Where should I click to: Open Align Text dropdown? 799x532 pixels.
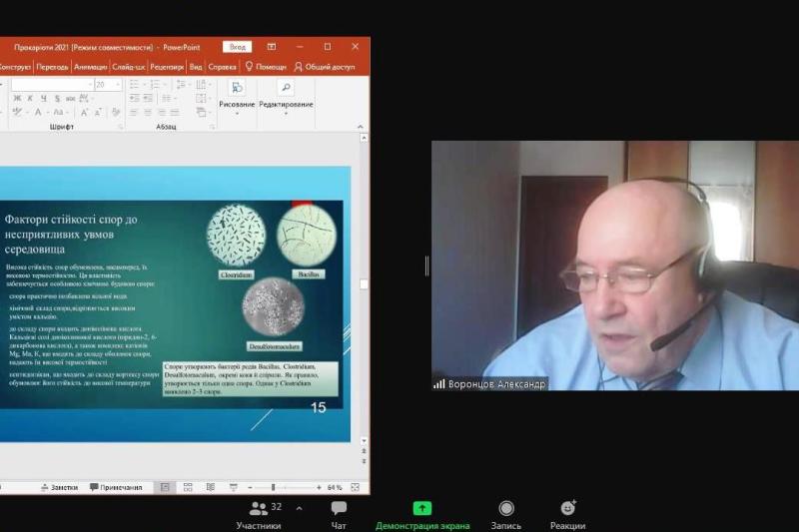click(203, 98)
